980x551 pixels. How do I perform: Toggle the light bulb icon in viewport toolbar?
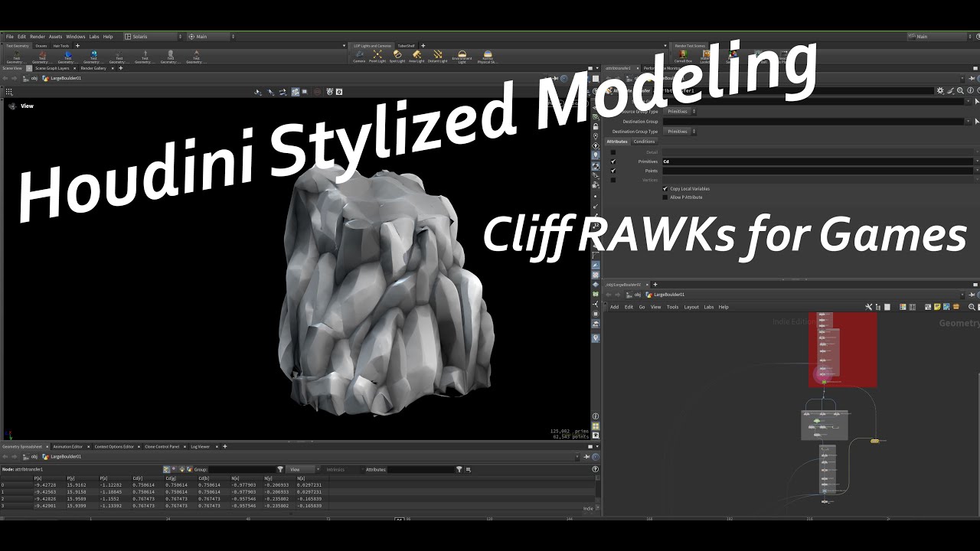click(596, 155)
